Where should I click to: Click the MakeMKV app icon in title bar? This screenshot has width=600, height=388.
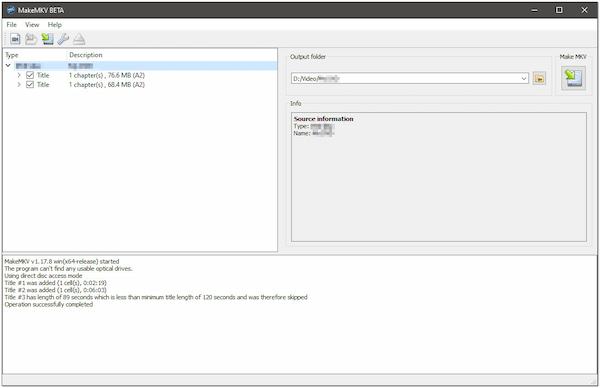[11, 10]
